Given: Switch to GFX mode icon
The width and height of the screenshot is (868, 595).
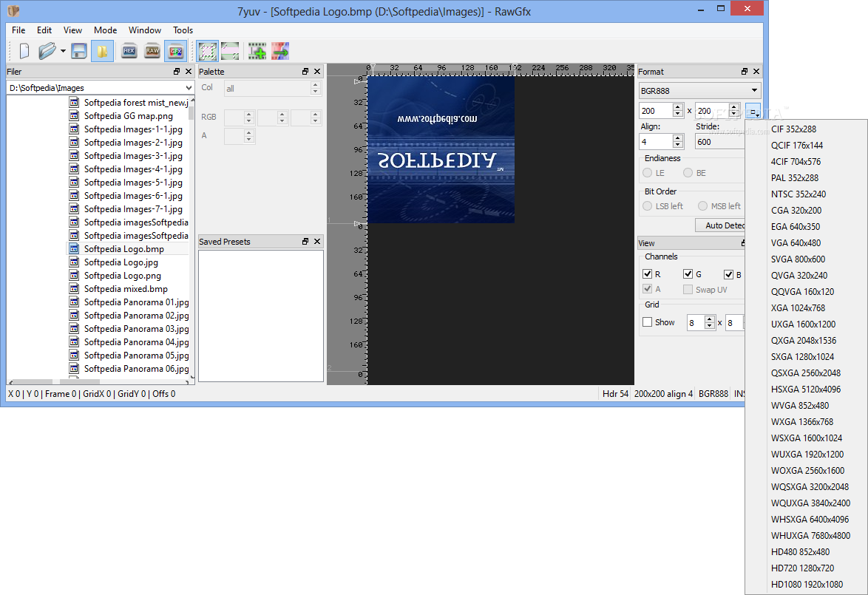Looking at the screenshot, I should point(176,52).
